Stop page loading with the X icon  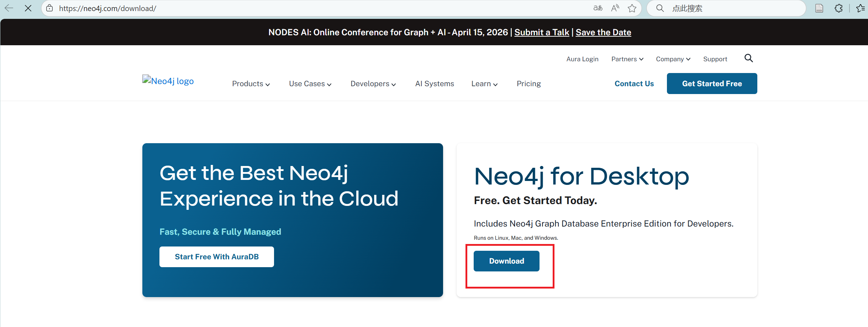click(x=28, y=8)
